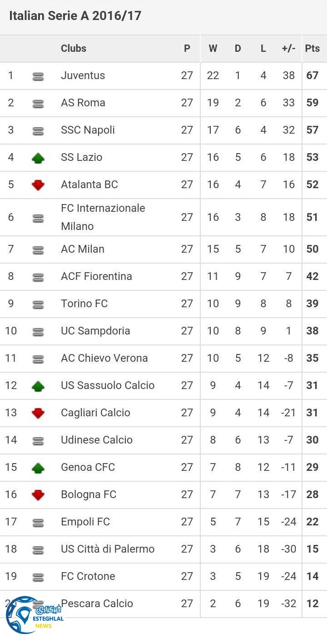Viewport: 327px width, 644px height.
Task: Click US Sassuolo Calcio's green up-arrow icon
Action: click(38, 386)
